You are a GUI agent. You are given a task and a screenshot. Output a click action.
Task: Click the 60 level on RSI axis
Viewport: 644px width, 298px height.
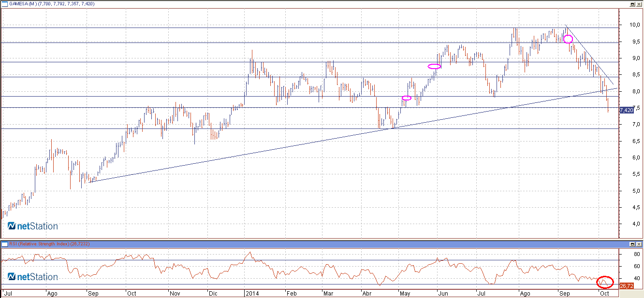click(638, 266)
